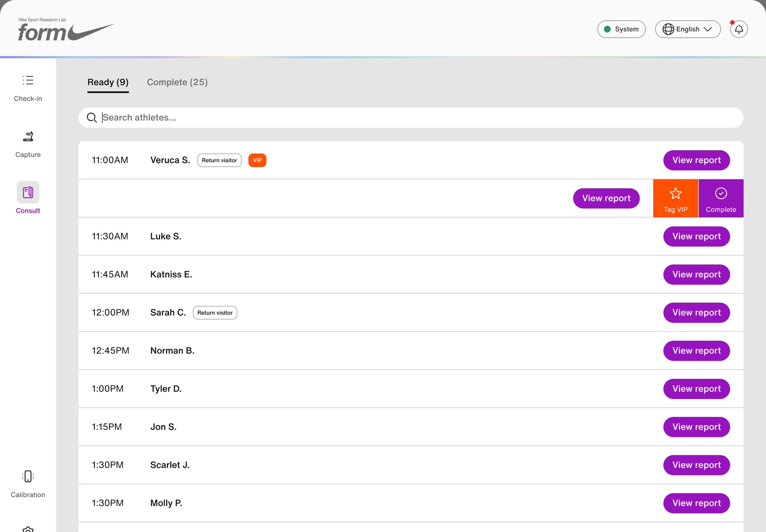Click the 12:45PM appointment time
The width and height of the screenshot is (766, 532).
[110, 351]
